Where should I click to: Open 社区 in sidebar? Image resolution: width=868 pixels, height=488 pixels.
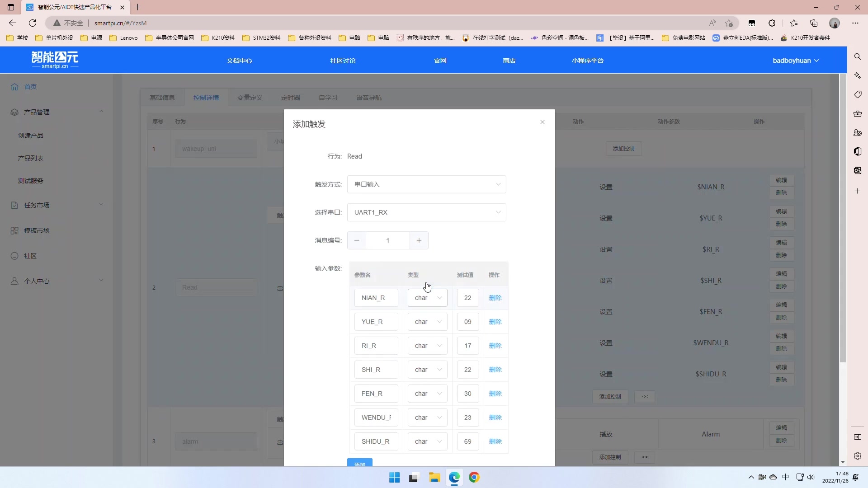30,256
